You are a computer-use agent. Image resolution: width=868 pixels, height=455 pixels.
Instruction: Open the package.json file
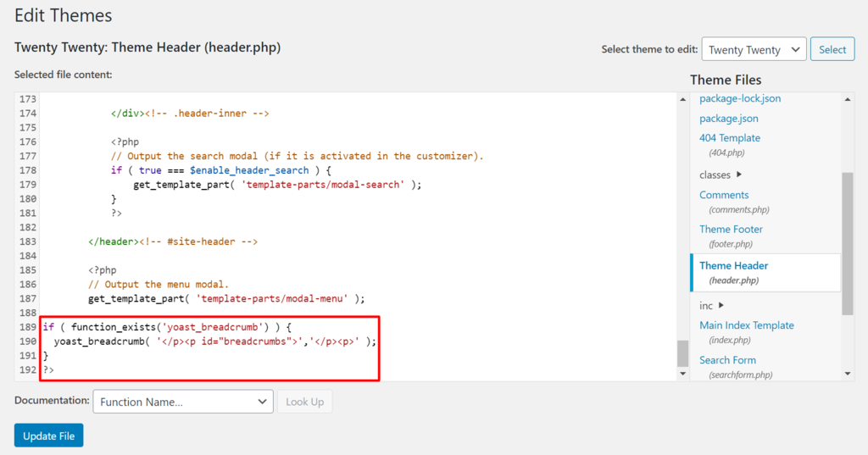[728, 119]
